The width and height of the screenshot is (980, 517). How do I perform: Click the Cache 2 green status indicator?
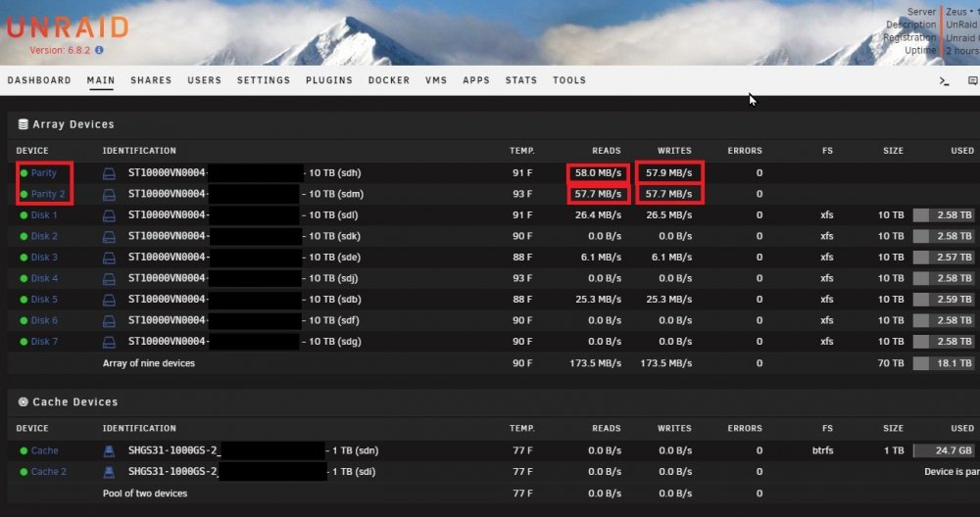[24, 472]
